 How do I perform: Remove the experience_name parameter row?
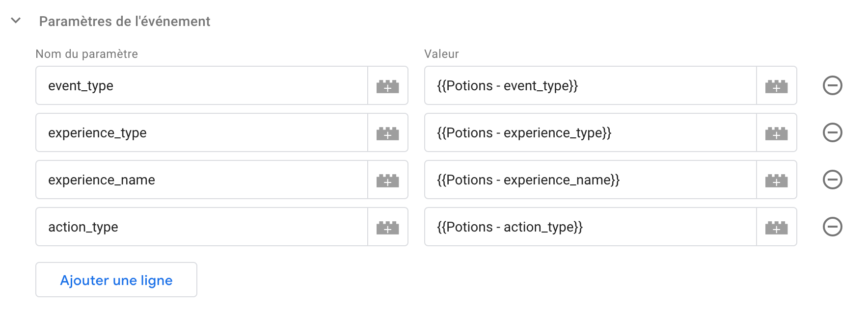[x=833, y=180]
